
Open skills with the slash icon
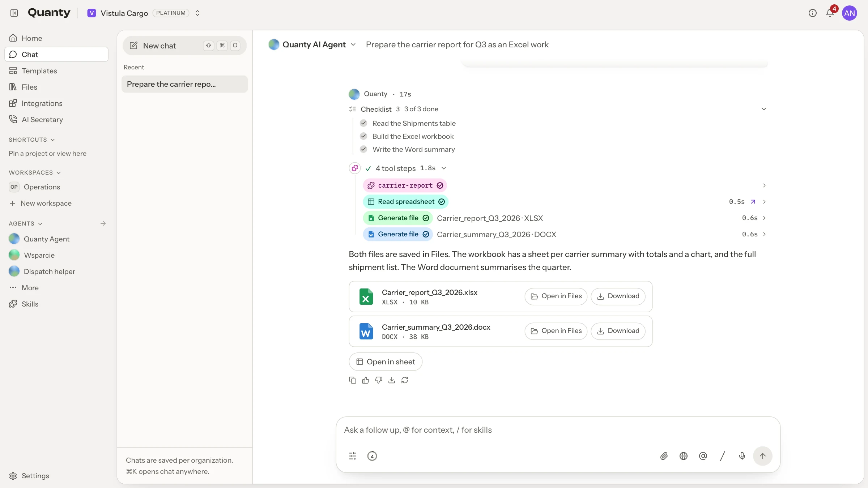coord(723,456)
